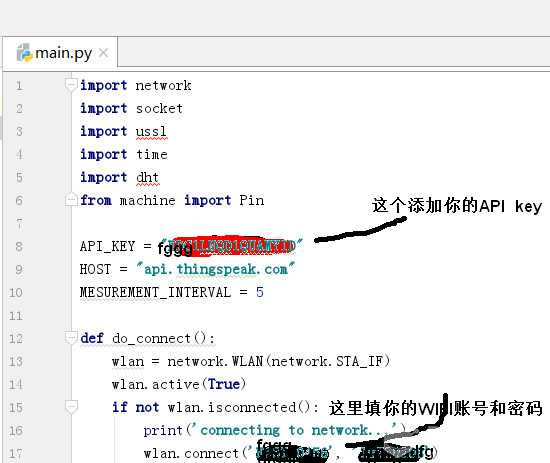Image resolution: width=550 pixels, height=463 pixels.
Task: Collapse the import block fold marker on line 1
Action: tap(71, 85)
